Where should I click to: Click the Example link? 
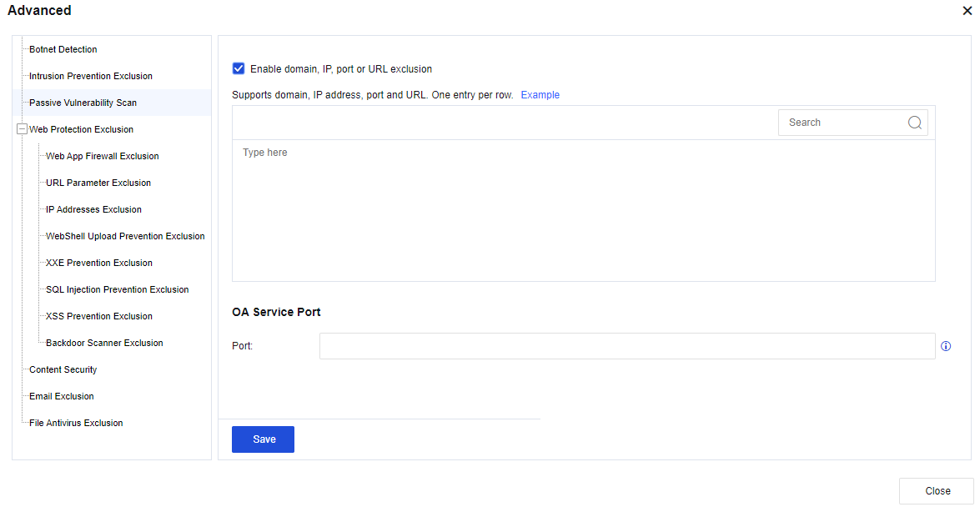click(x=540, y=95)
